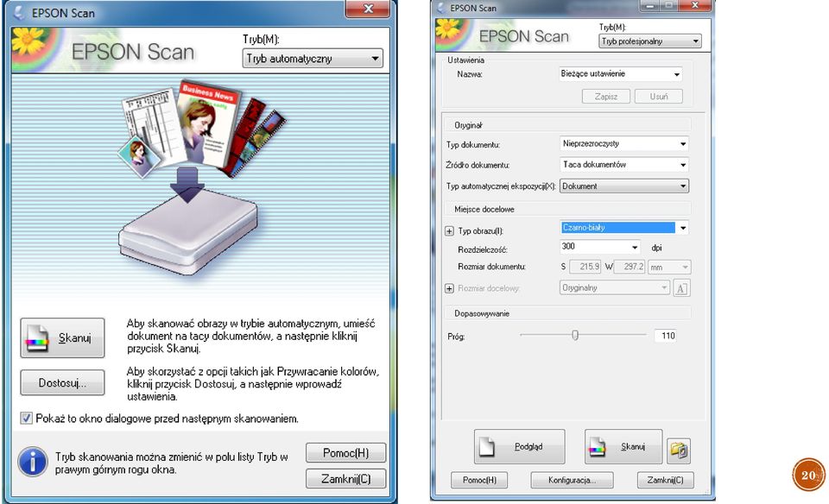The image size is (829, 504).
Task: Click threshold value field 110
Action: tap(665, 336)
